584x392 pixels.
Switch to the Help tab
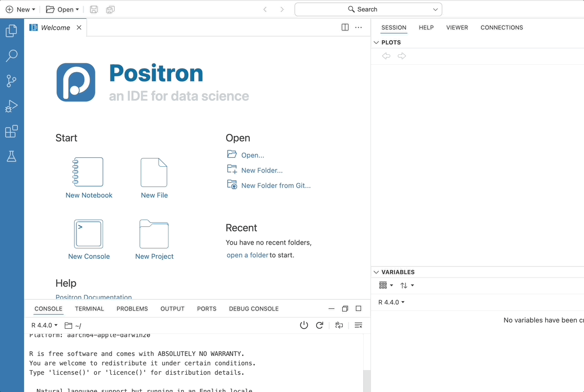[x=426, y=28]
